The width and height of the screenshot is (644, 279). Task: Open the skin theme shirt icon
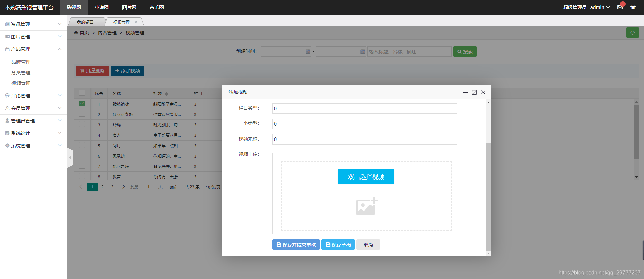coord(633,7)
